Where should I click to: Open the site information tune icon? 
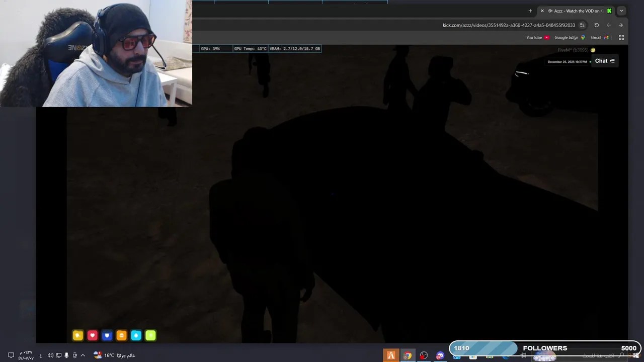582,25
